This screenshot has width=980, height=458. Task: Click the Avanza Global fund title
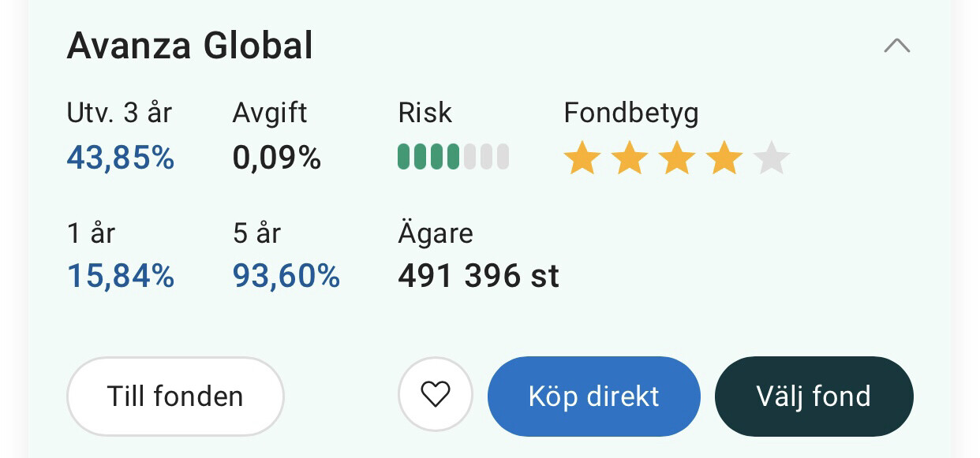pos(190,46)
